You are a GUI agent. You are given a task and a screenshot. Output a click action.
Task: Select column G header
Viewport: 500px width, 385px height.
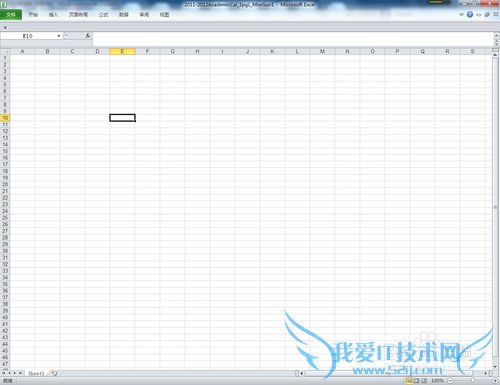coord(172,51)
